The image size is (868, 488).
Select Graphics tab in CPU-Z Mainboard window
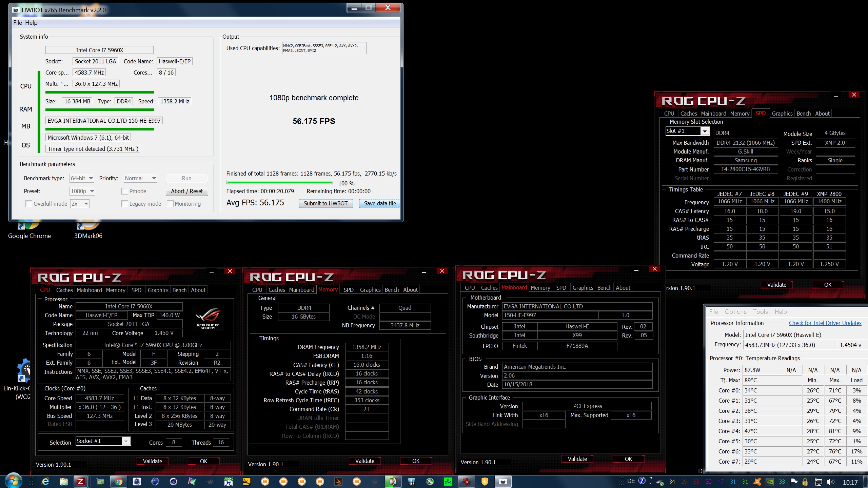coord(583,288)
